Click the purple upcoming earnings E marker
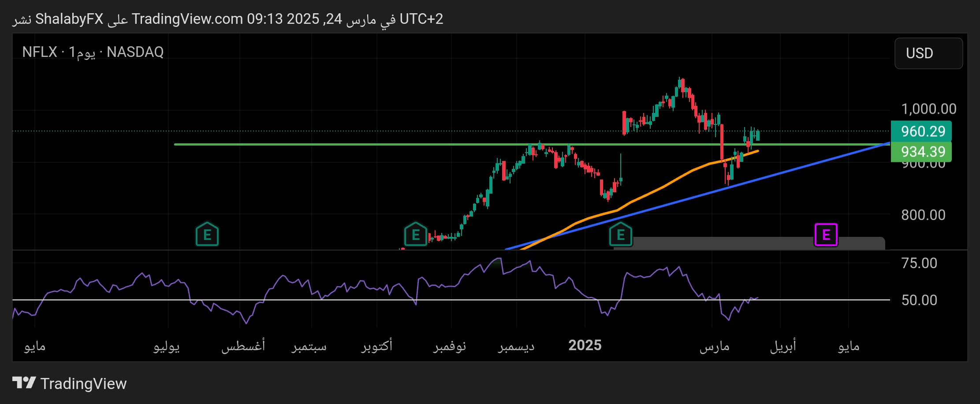 point(826,235)
